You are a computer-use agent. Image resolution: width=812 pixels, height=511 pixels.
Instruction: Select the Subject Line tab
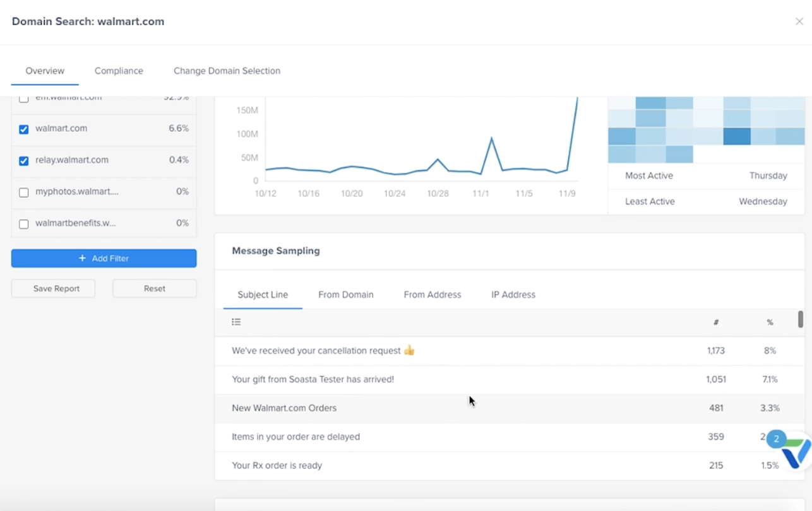tap(263, 295)
